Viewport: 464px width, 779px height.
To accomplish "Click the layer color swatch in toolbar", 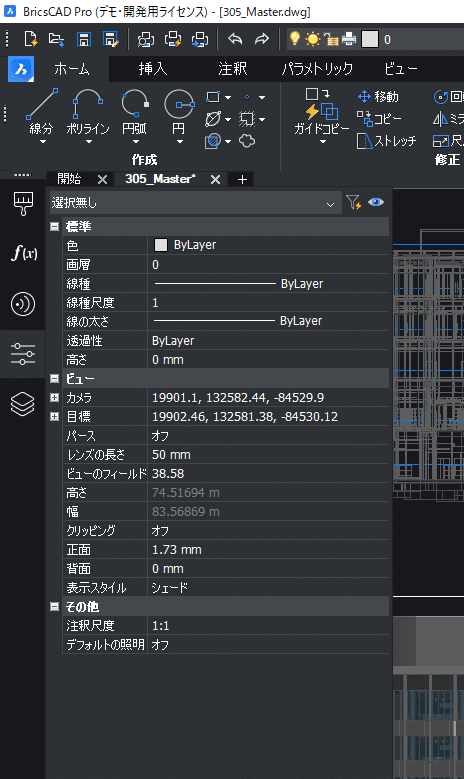I will (370, 39).
